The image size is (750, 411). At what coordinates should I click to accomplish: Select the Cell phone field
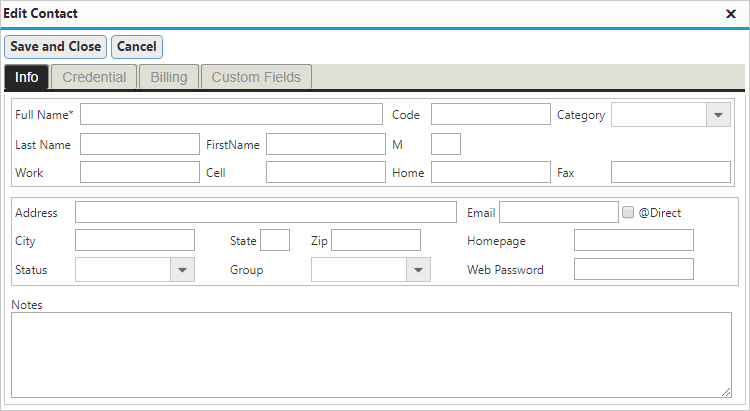click(x=326, y=172)
